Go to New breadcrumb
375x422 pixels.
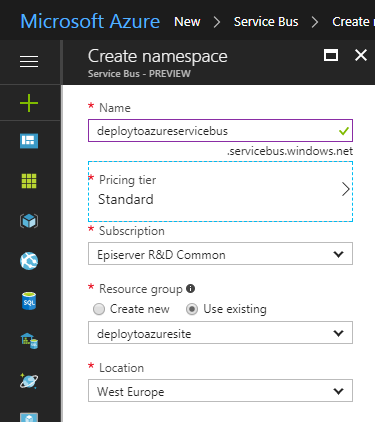click(187, 22)
